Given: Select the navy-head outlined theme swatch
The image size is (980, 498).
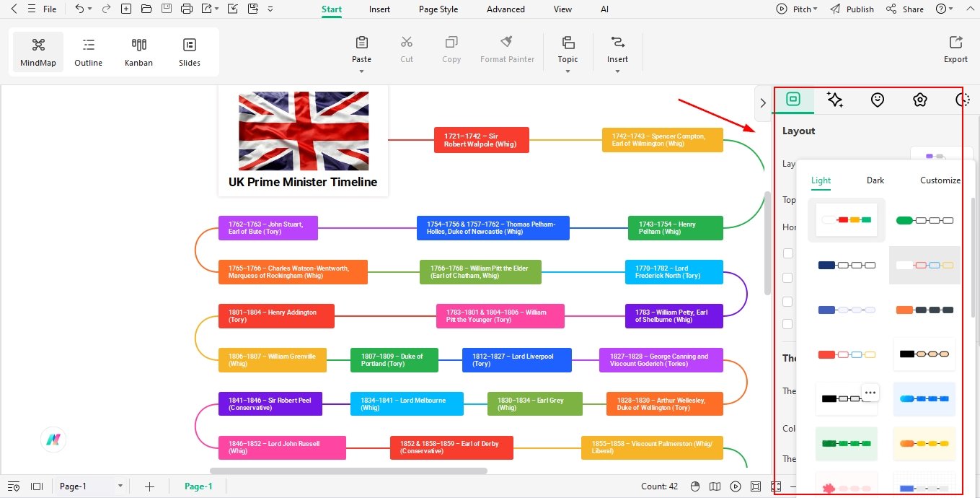Looking at the screenshot, I should click(847, 265).
